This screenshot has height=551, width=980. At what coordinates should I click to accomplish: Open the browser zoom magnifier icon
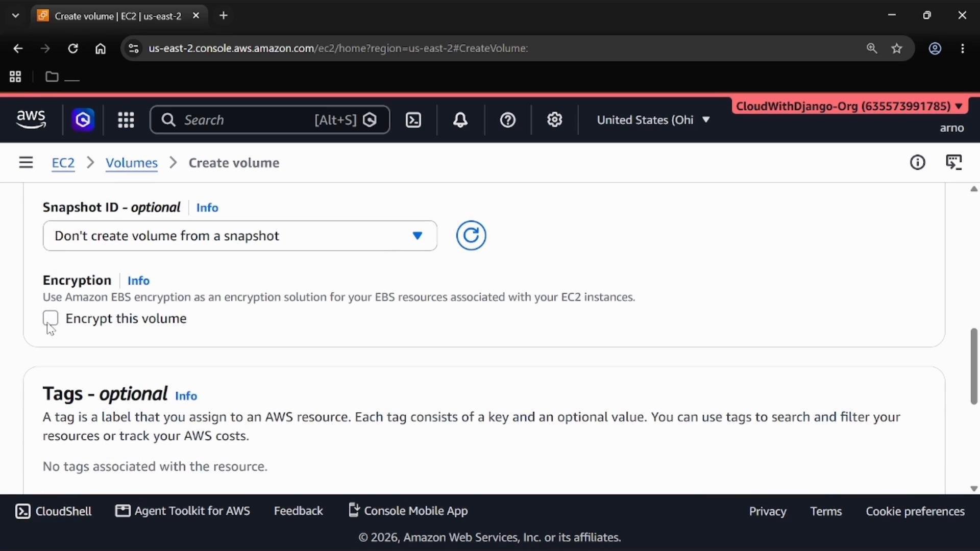(x=871, y=48)
